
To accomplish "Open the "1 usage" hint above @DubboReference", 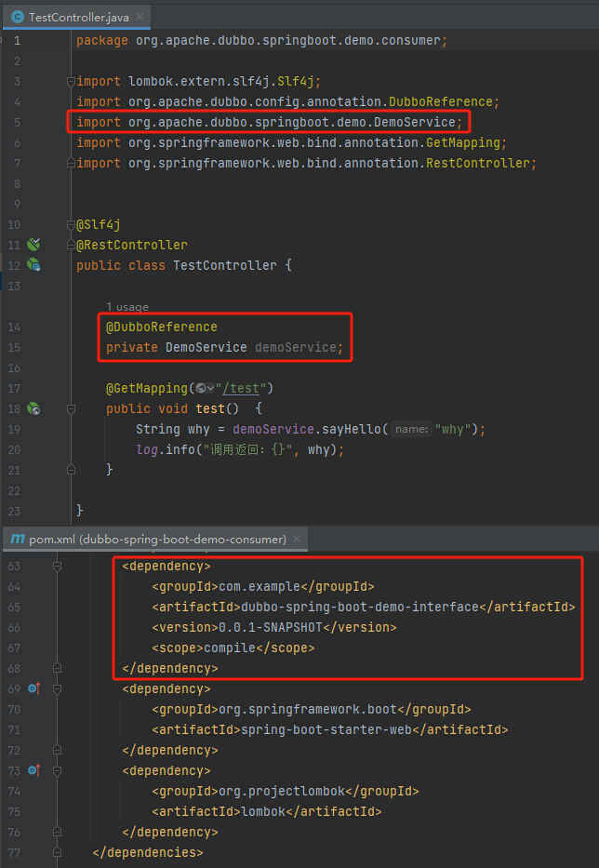I will (127, 307).
